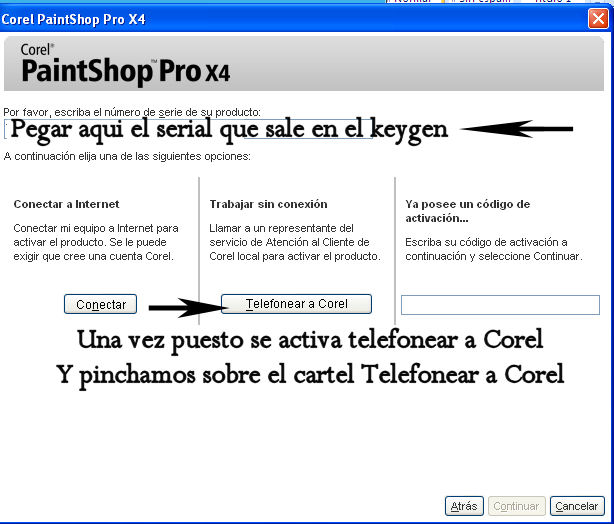This screenshot has height=524, width=614.
Task: Click the 'A continuación elija una de las siguientes opciones' text
Action: tap(127, 157)
